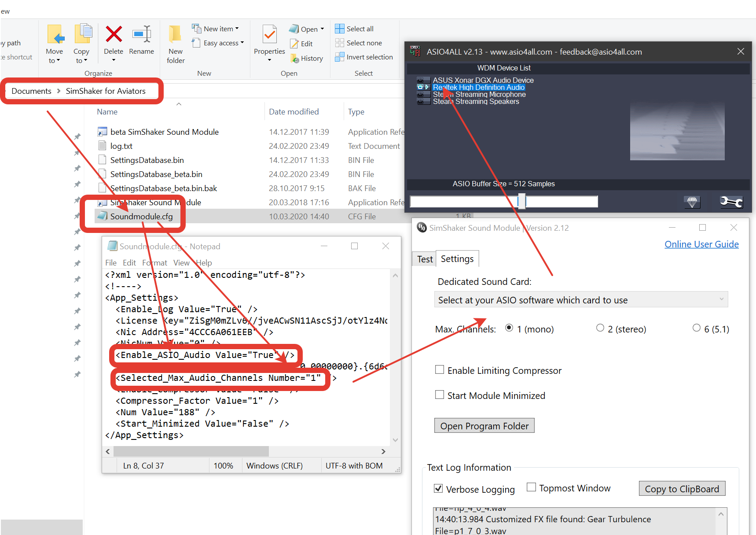Open the New item dropdown
Screen dimensions: 756x535
click(x=215, y=29)
